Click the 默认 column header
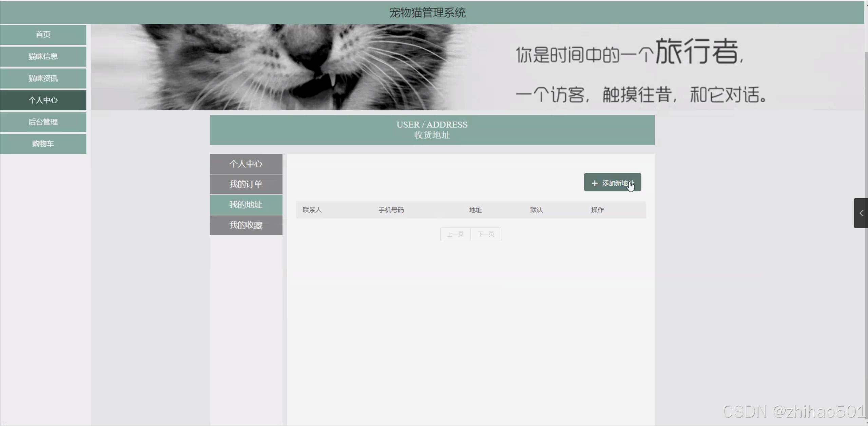 click(x=536, y=210)
